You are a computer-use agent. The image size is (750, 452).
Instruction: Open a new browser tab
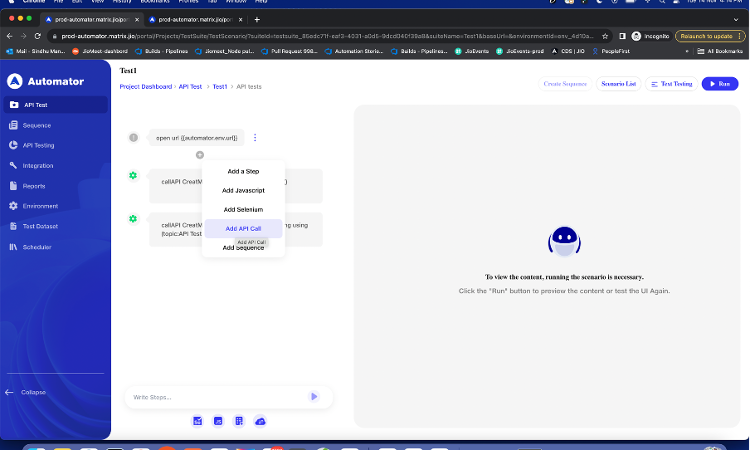[x=257, y=20]
